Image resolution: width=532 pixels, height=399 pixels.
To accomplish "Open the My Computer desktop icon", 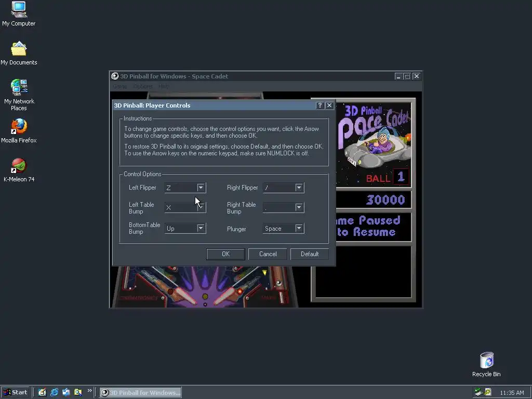I will pyautogui.click(x=19, y=14).
